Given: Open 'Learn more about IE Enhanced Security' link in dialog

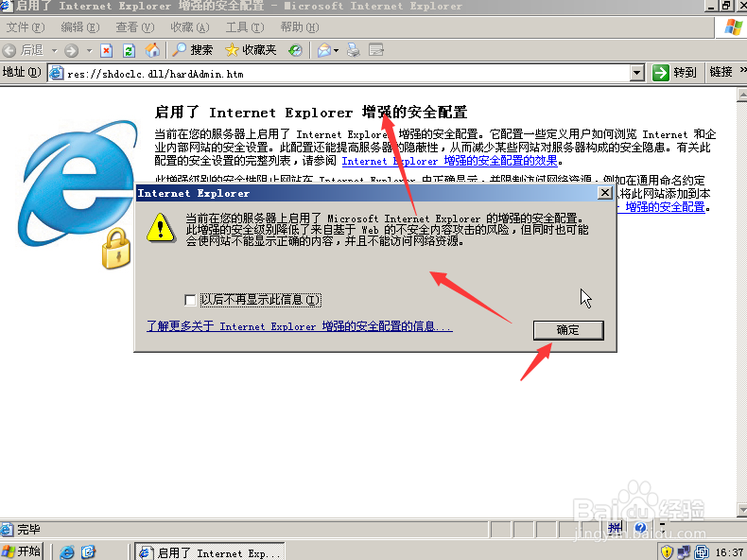Looking at the screenshot, I should pyautogui.click(x=299, y=326).
